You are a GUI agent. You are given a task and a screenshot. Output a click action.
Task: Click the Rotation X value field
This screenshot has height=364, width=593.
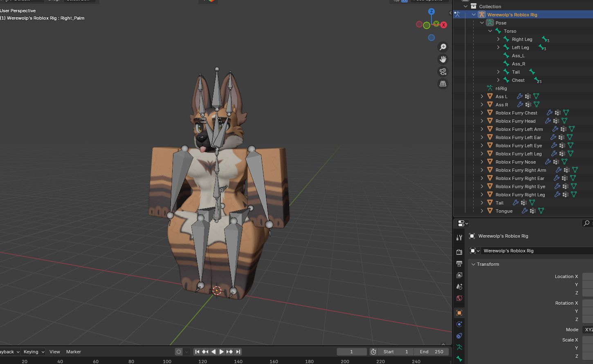(588, 303)
